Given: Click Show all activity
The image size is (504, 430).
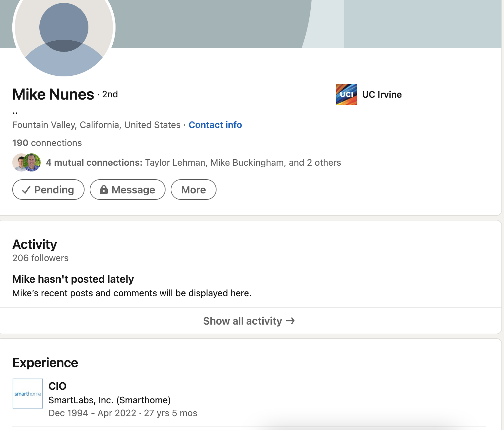Looking at the screenshot, I should [249, 321].
